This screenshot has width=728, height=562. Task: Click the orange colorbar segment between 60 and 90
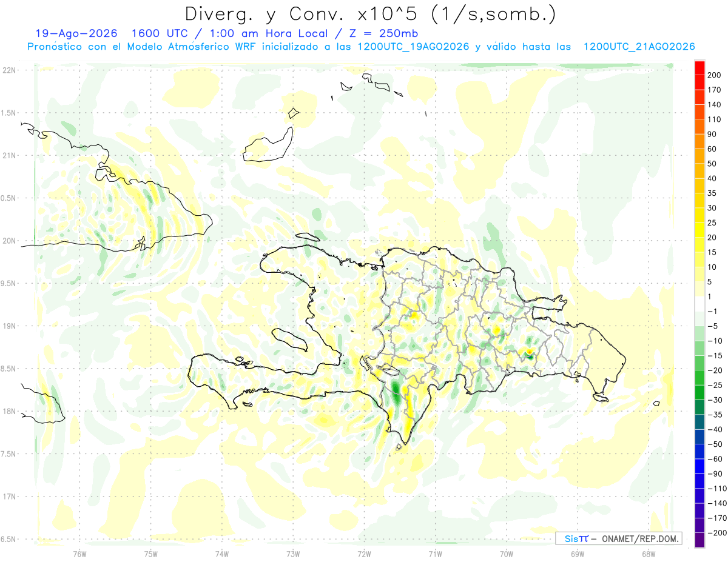[700, 141]
